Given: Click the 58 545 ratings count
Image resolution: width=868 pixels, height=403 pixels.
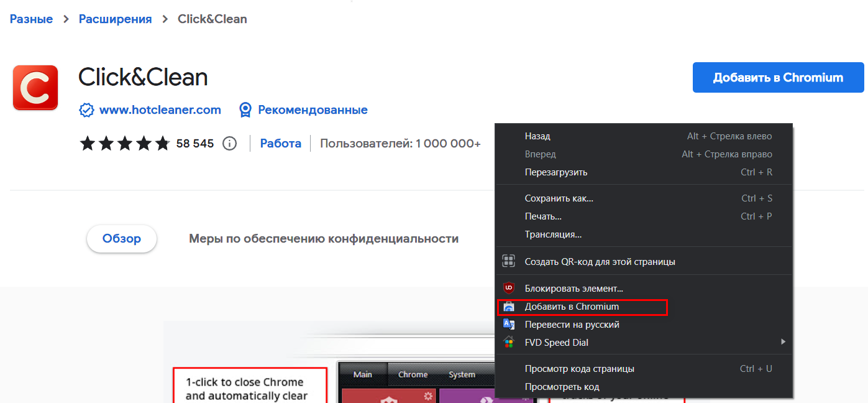Looking at the screenshot, I should coord(195,144).
